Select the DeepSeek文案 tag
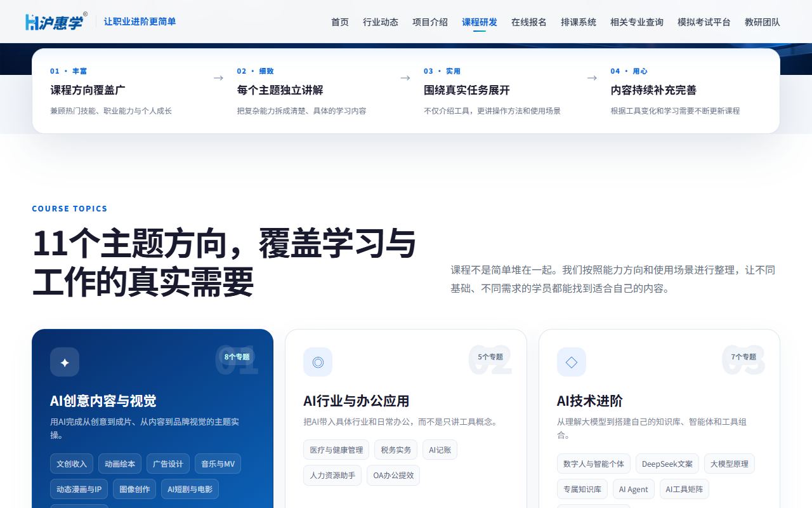812x508 pixels. (667, 464)
